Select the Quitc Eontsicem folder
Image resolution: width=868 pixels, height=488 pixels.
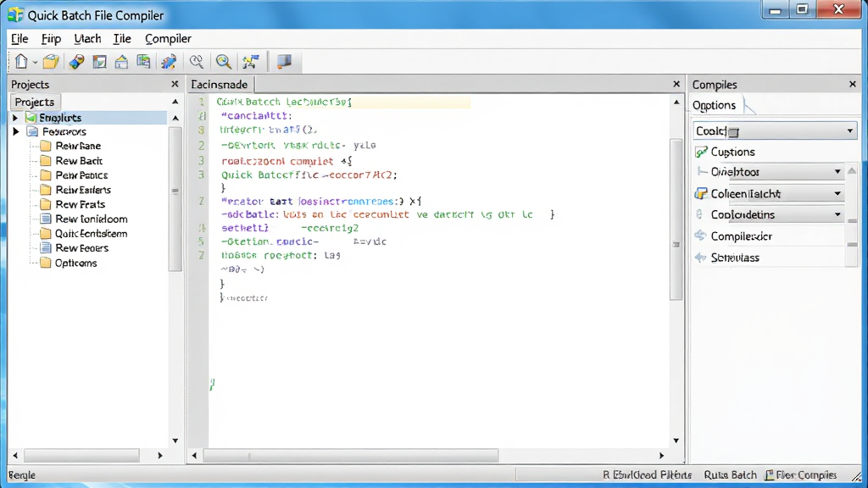pos(91,234)
